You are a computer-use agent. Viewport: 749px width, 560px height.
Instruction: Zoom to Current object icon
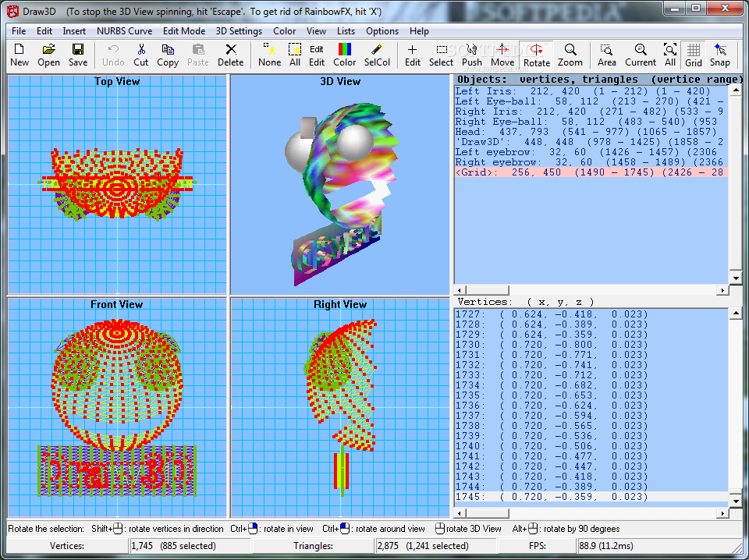pos(641,55)
